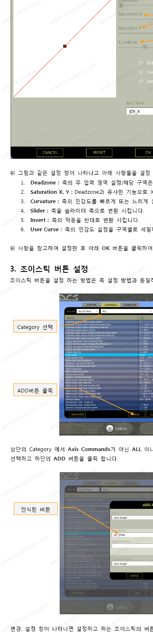
Task: Click the ADD button under action list
Action: 137,414
